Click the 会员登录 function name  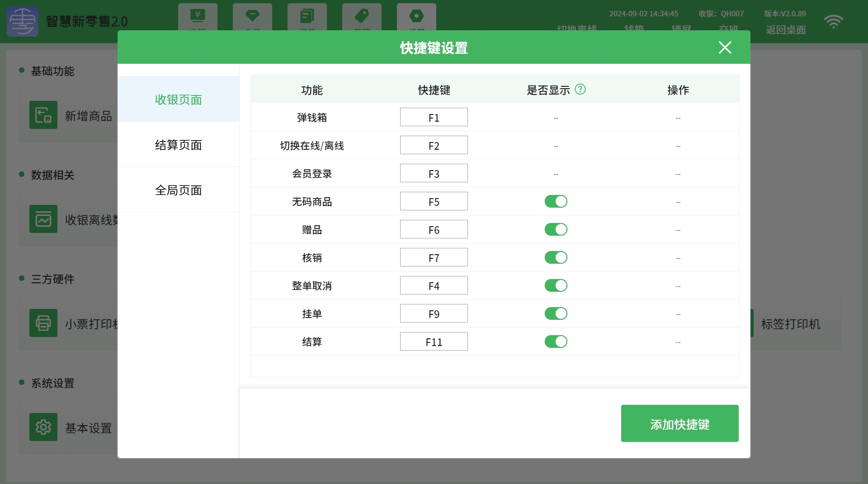pos(312,174)
